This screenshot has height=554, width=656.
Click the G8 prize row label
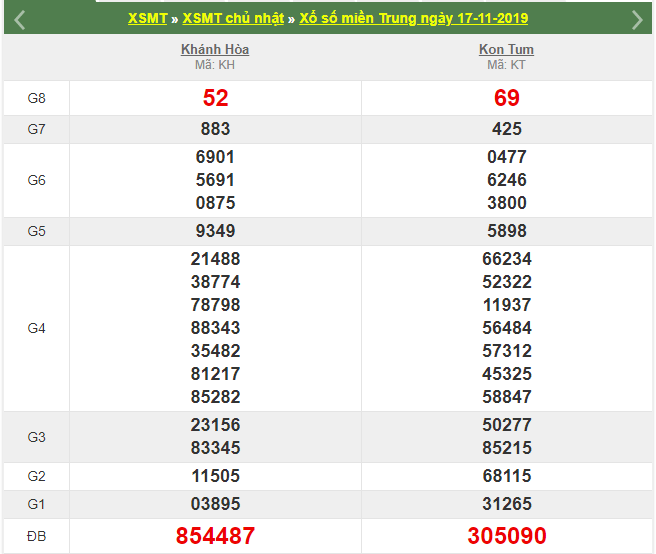coord(36,98)
